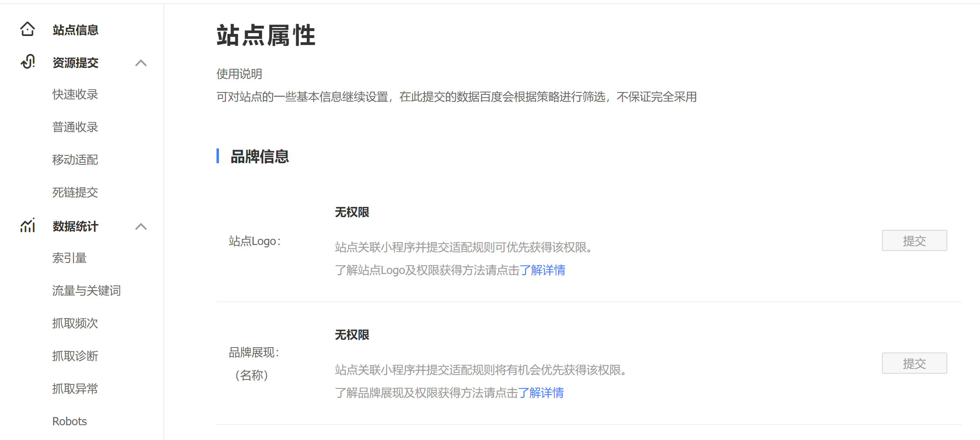This screenshot has height=440, width=980.
Task: Open 流量与关键词 statistics
Action: (87, 291)
